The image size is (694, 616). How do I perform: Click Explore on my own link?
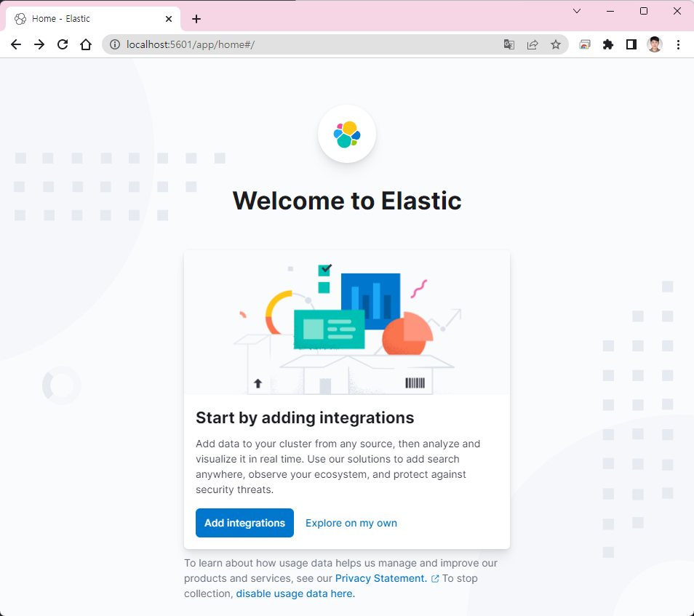coord(351,523)
